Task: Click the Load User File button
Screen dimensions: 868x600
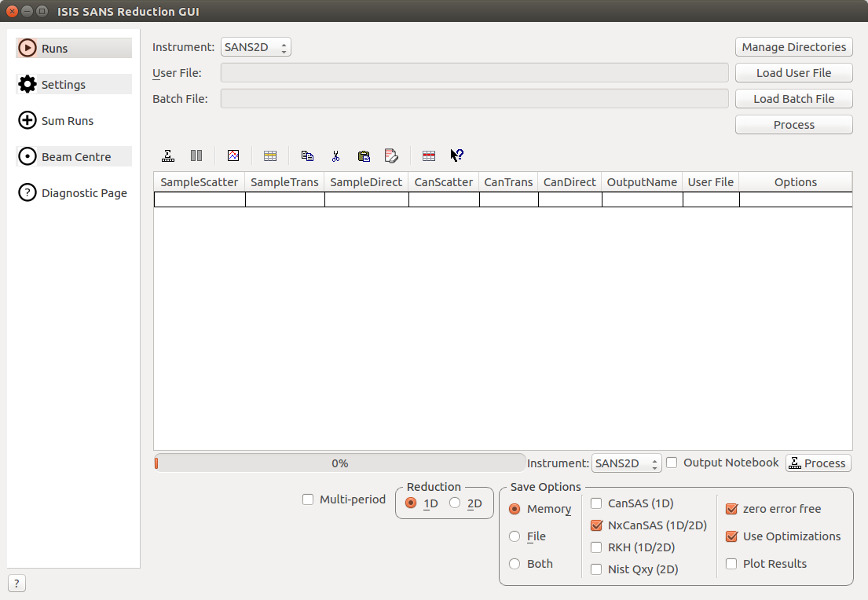Action: click(793, 73)
